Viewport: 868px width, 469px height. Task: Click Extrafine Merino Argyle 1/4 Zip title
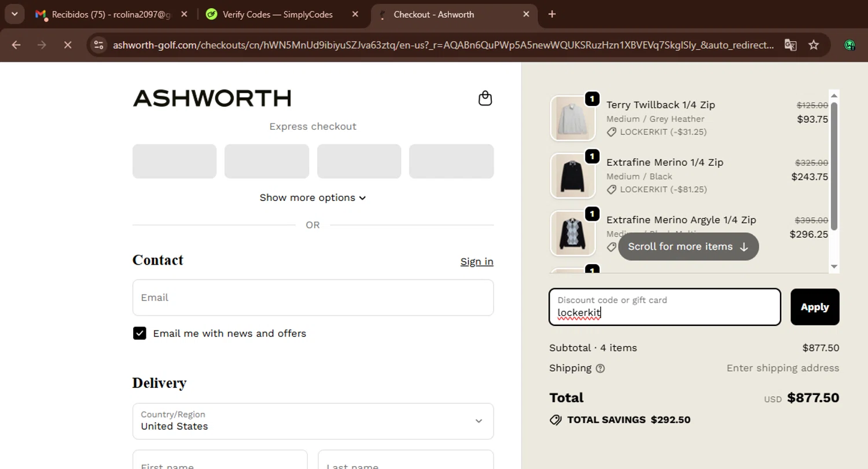click(681, 220)
